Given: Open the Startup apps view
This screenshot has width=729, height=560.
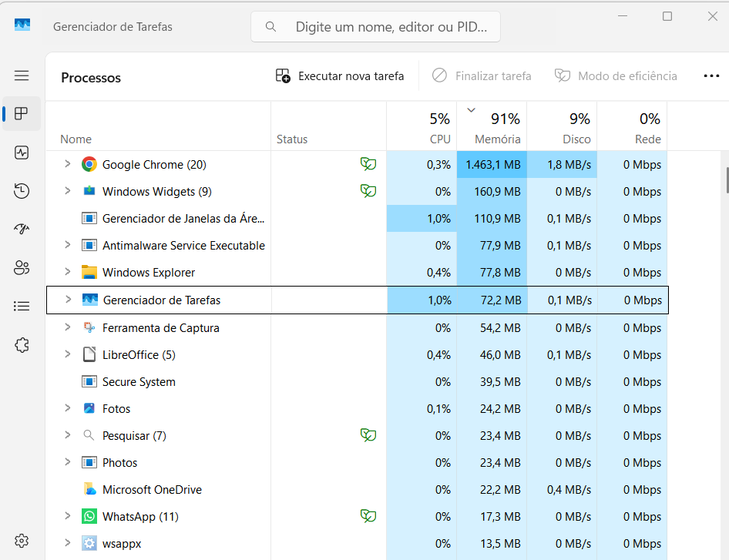Looking at the screenshot, I should point(22,229).
